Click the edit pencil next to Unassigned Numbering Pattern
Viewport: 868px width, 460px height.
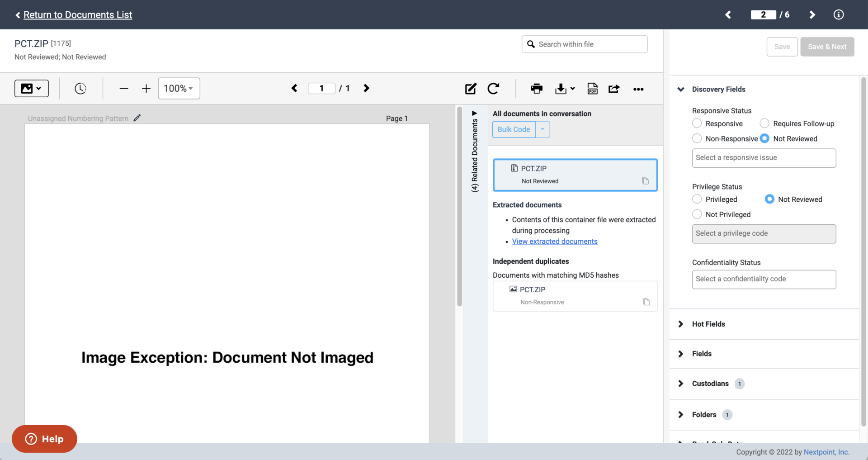137,118
